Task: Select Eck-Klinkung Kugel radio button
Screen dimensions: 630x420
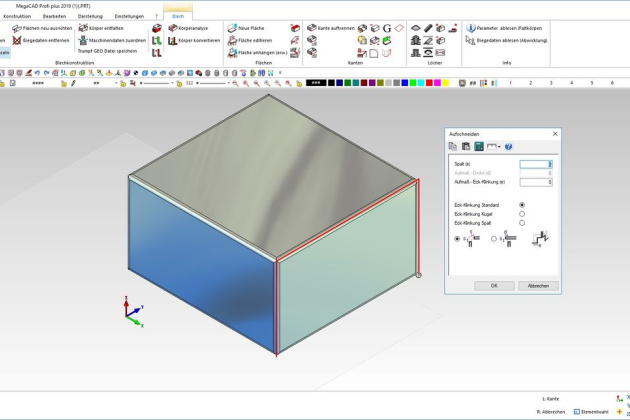Action: (522, 213)
